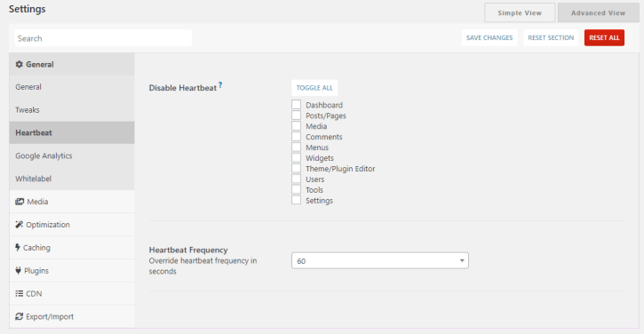
Task: Show the Disable Heartbeat help question mark
Action: pos(220,85)
